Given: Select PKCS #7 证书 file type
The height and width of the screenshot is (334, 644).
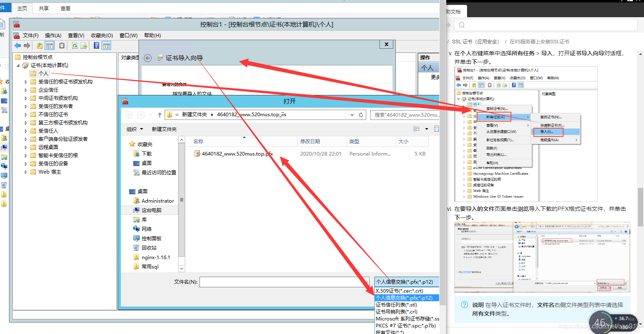Looking at the screenshot, I should (x=406, y=326).
